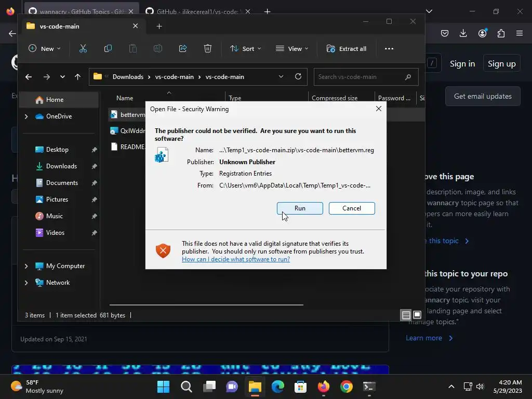Click the Run button in Security Warning

point(300,208)
